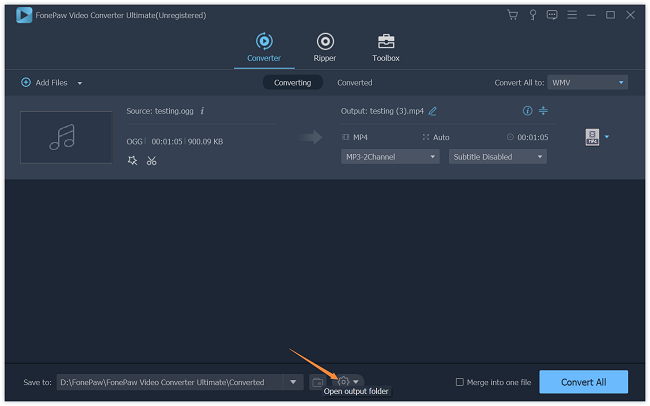Click the Save to path field
This screenshot has width=650, height=406.
pos(170,382)
